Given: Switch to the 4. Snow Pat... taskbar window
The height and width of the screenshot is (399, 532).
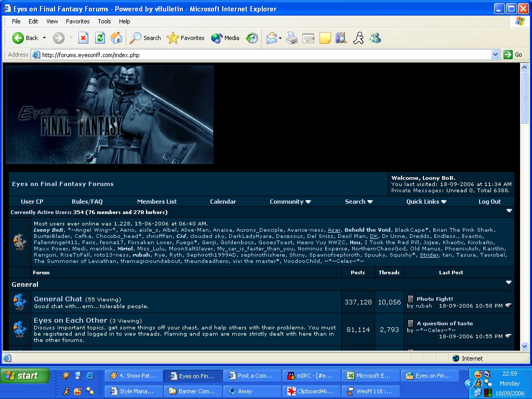Looking at the screenshot, I should click(x=134, y=376).
